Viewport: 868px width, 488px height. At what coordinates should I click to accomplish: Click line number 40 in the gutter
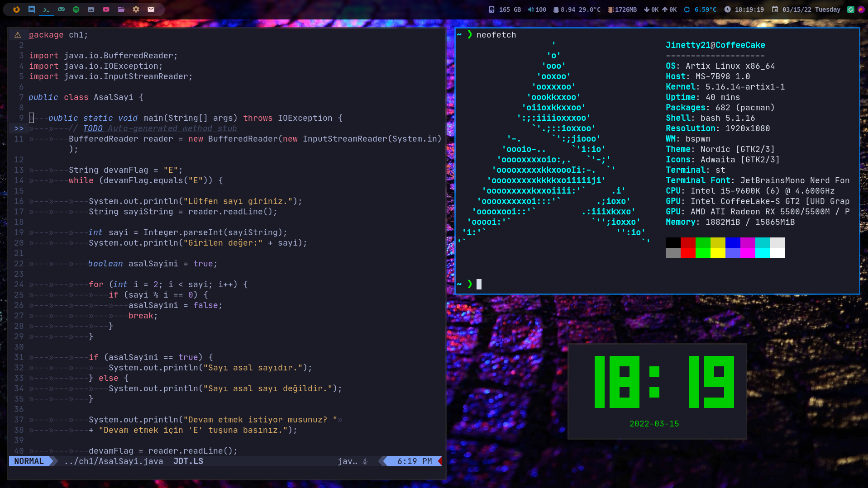[x=19, y=451]
